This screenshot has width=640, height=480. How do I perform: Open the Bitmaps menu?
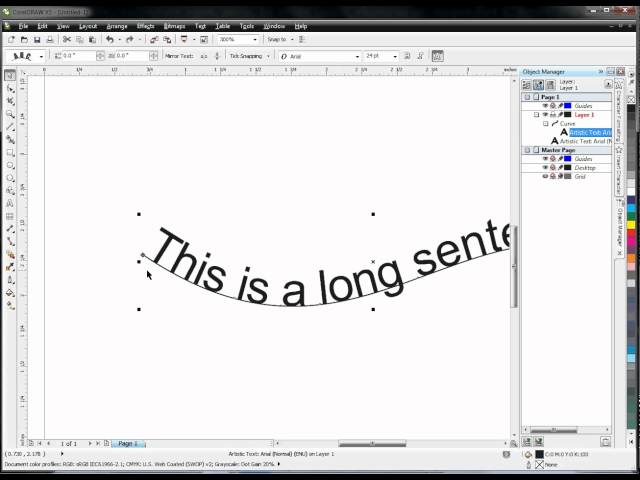174,26
